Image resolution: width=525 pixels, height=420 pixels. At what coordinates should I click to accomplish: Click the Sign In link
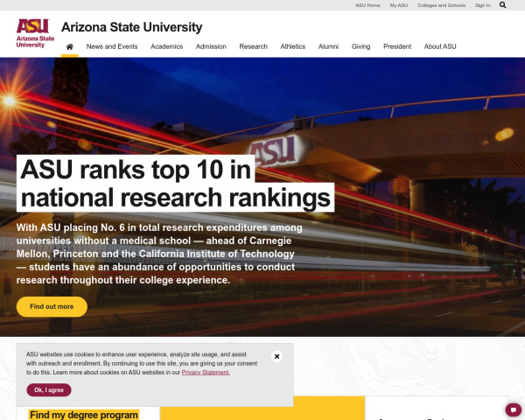point(482,5)
